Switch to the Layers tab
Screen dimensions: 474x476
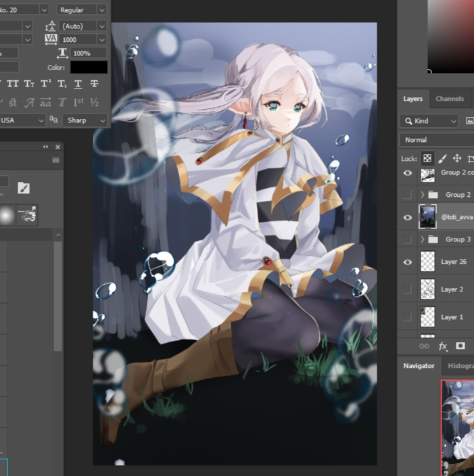[x=413, y=99]
